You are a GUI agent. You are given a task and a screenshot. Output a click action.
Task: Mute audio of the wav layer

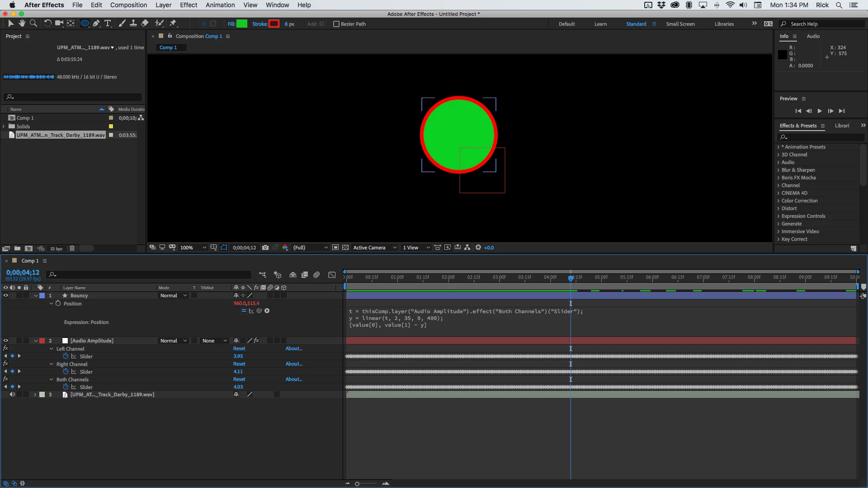tap(12, 394)
